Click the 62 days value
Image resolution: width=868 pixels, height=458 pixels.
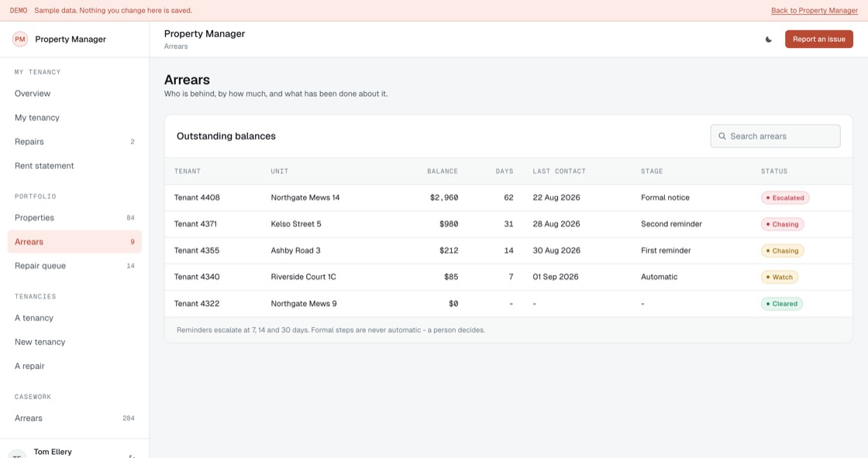tap(508, 198)
